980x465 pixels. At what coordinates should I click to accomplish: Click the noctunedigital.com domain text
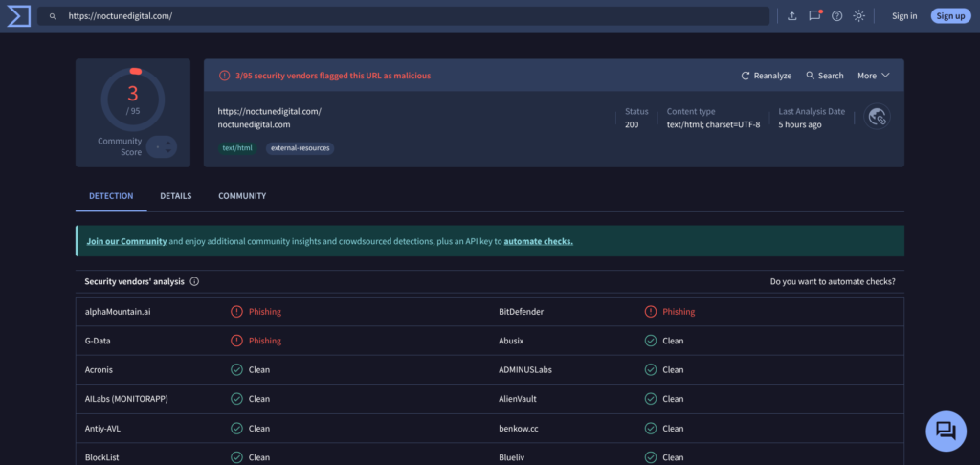coord(254,124)
